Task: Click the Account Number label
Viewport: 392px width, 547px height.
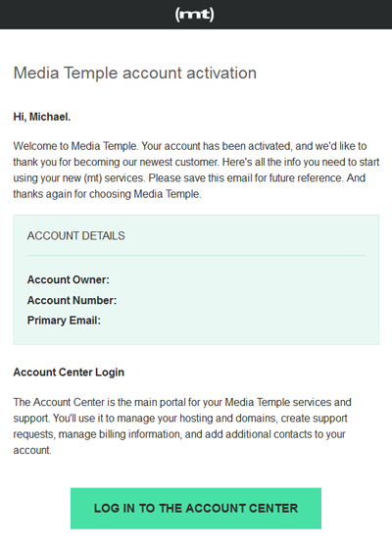Action: click(x=72, y=300)
